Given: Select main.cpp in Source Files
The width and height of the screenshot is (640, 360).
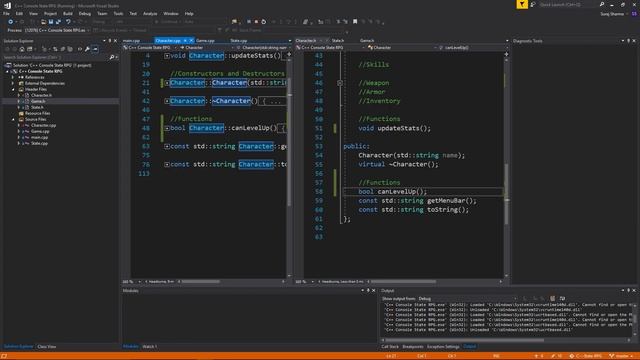Looking at the screenshot, I should click(x=39, y=138).
